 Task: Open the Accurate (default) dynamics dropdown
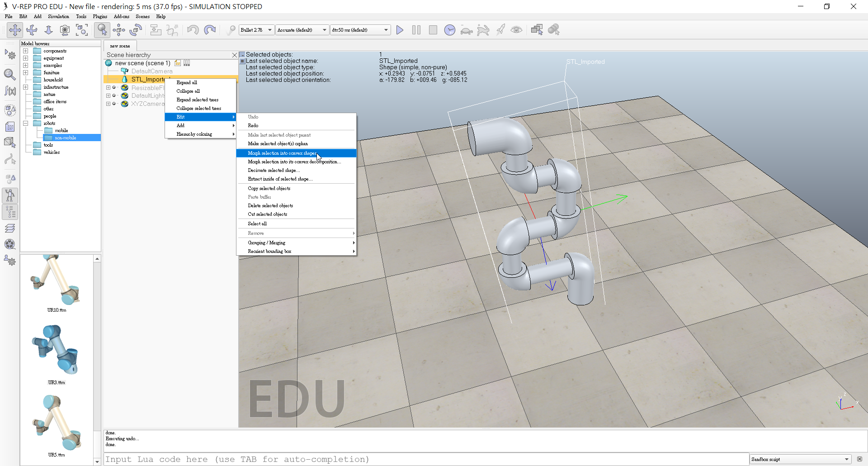coord(302,30)
